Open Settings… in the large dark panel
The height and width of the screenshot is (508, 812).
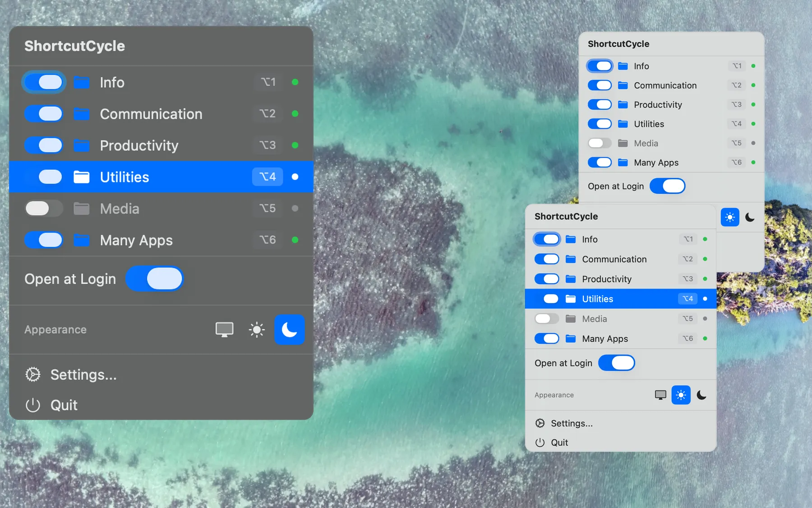(x=83, y=374)
